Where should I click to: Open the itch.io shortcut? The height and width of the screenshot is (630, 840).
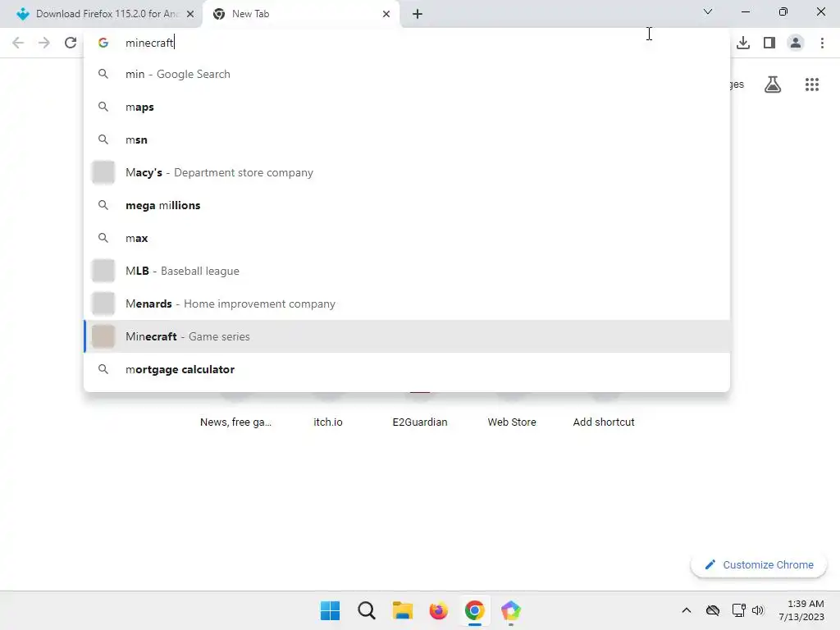(328, 422)
